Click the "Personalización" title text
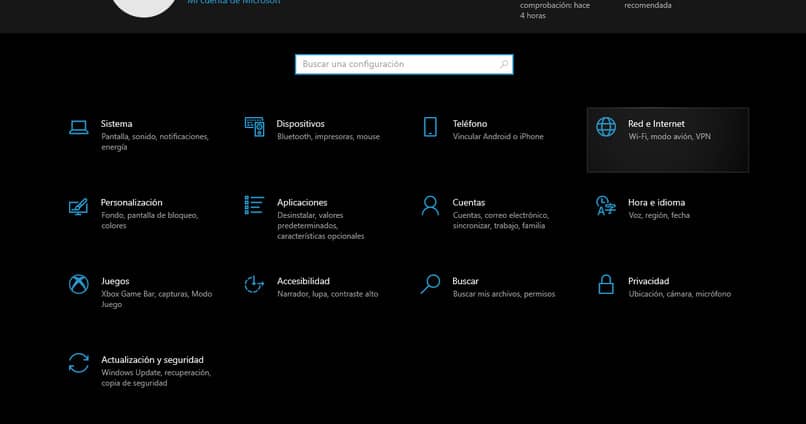Image resolution: width=806 pixels, height=424 pixels. (131, 202)
